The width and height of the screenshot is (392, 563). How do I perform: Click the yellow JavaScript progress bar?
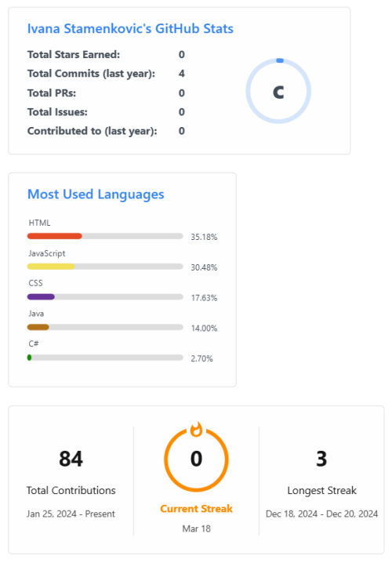click(51, 267)
